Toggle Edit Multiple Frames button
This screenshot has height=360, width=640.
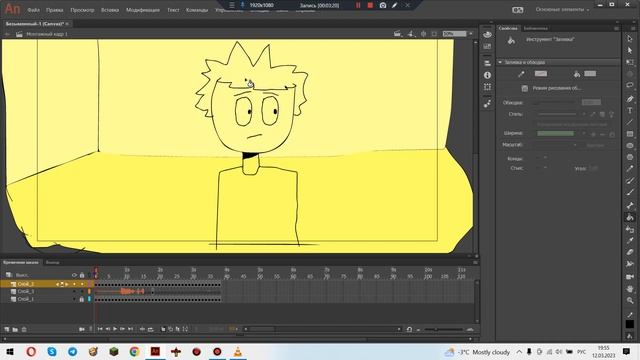click(178, 329)
